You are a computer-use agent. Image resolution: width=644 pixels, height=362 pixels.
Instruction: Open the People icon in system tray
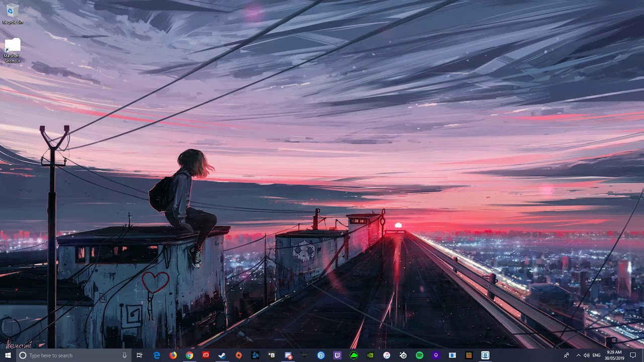pos(567,355)
